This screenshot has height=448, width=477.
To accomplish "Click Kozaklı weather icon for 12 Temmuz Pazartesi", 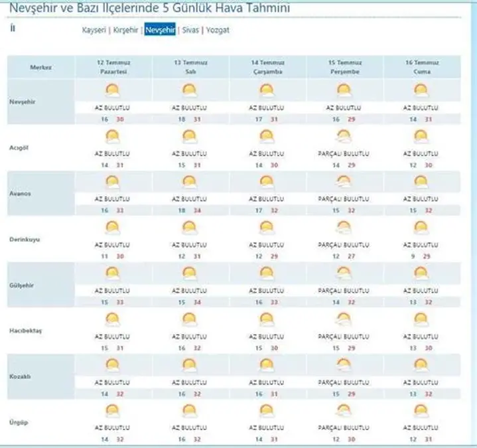I will pos(112,365).
